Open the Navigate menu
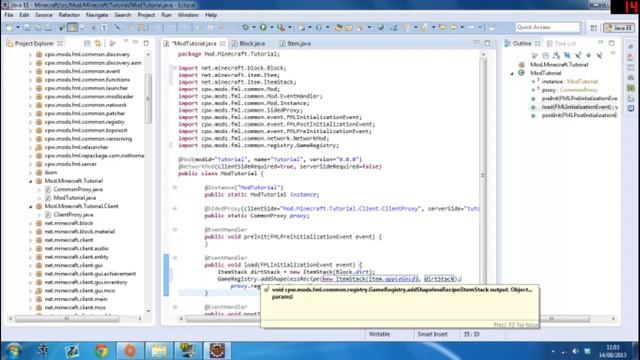The width and height of the screenshot is (640, 360). pyautogui.click(x=97, y=15)
